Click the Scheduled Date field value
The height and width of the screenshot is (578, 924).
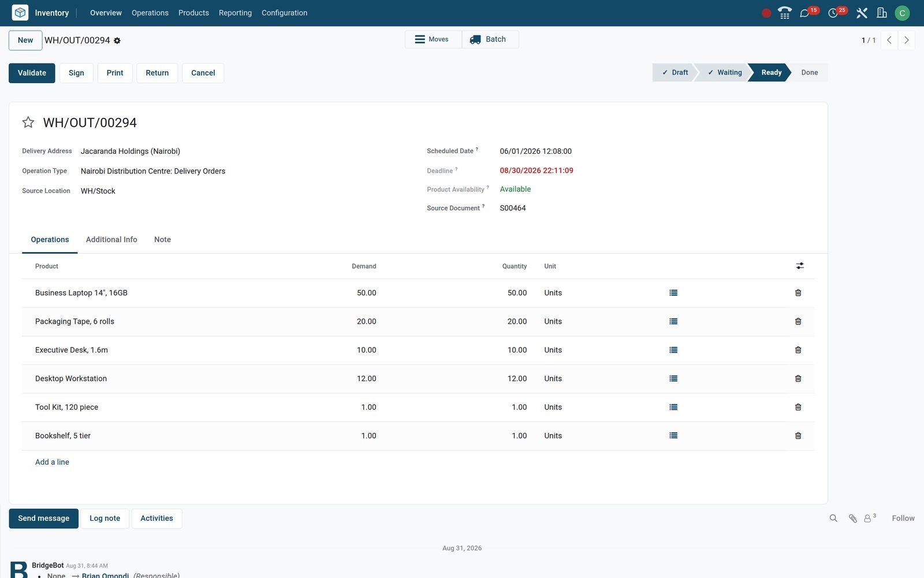pyautogui.click(x=535, y=151)
